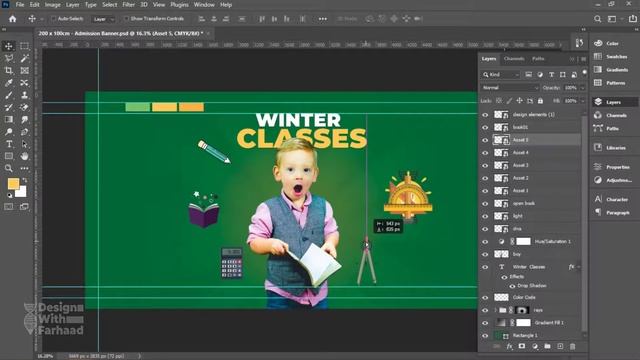Open the Normal blend mode dropdown
Viewport: 640px width, 360px height.
(x=510, y=88)
